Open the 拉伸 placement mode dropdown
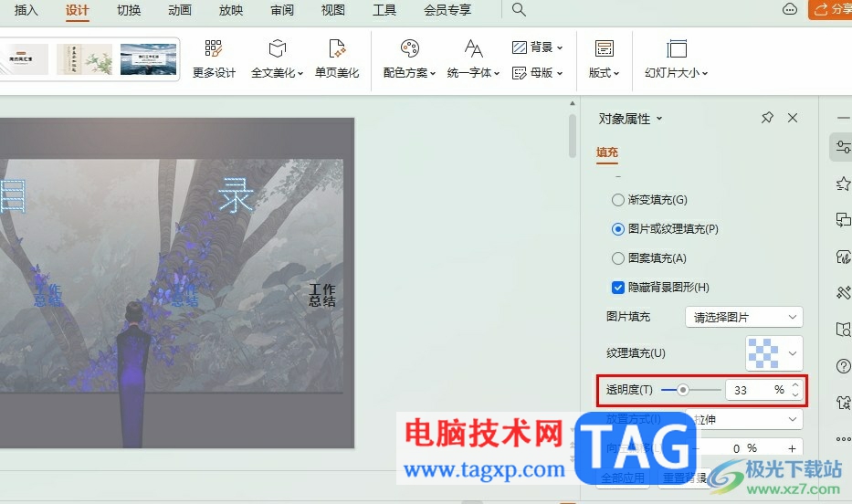The height and width of the screenshot is (504, 852). pos(744,419)
